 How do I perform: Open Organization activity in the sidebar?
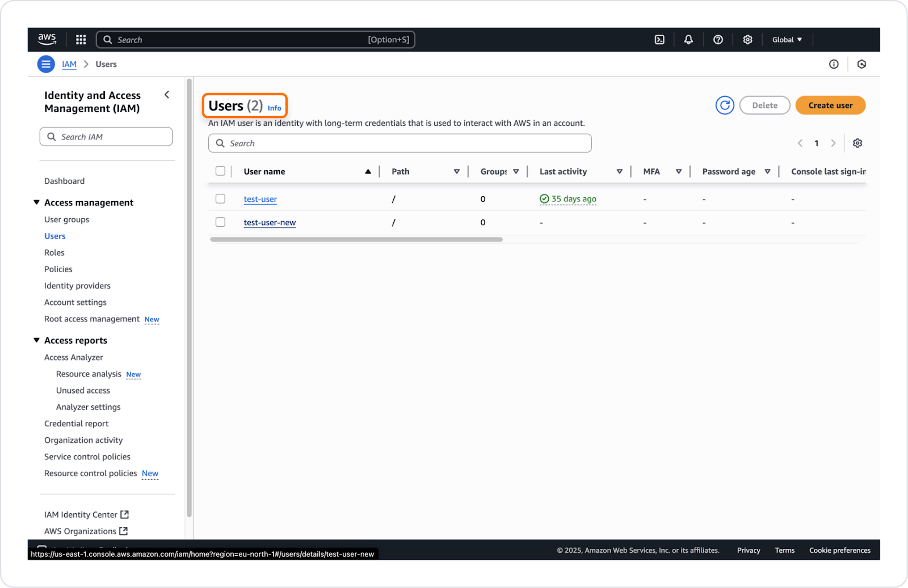coord(83,440)
